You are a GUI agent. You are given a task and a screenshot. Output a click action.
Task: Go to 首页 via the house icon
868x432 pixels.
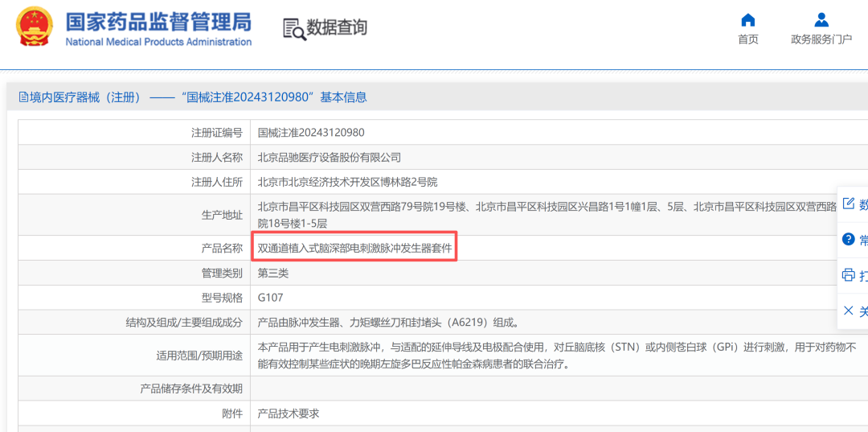[747, 20]
